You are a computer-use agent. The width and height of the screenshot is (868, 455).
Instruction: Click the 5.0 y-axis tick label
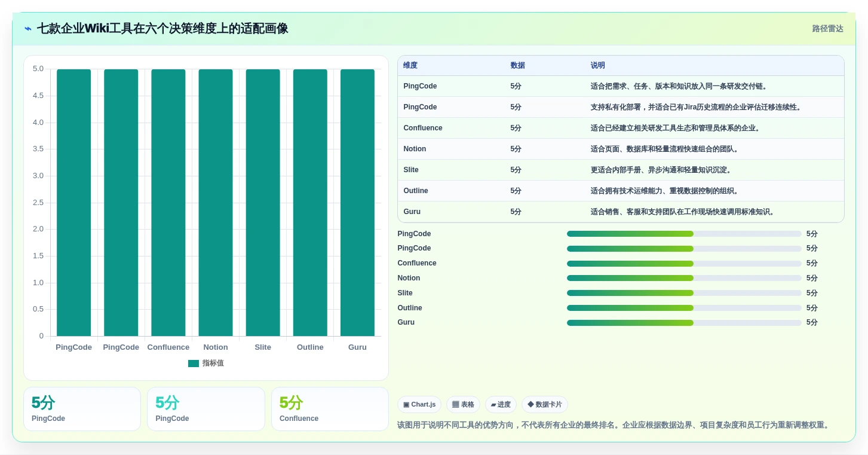click(38, 69)
